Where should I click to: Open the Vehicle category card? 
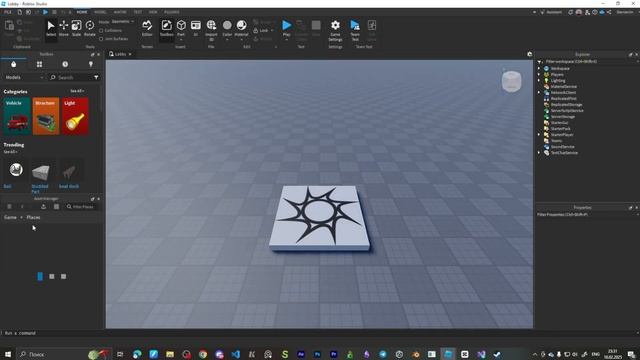click(x=17, y=116)
